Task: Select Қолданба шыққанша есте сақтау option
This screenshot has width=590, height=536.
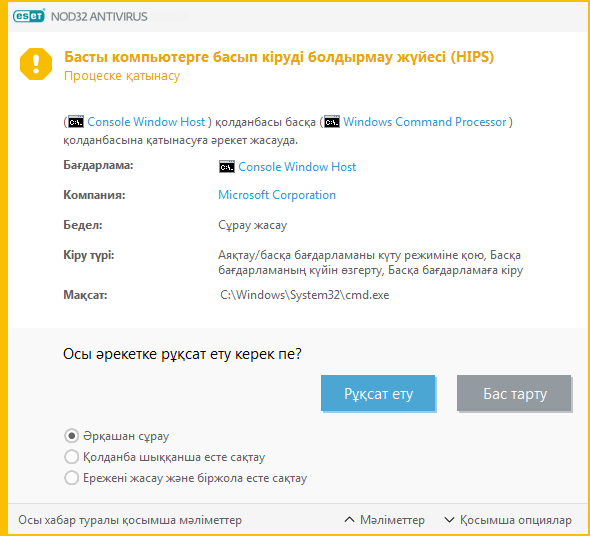Action: tap(71, 457)
